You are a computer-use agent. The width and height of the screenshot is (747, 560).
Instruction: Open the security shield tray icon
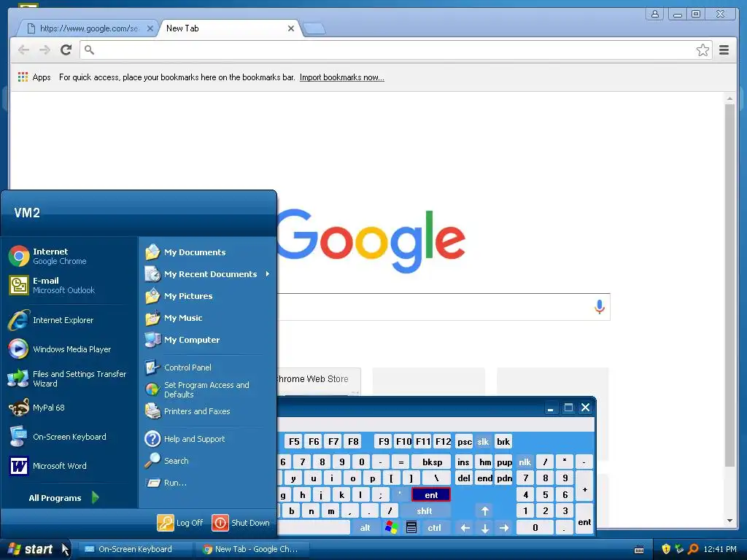(666, 549)
